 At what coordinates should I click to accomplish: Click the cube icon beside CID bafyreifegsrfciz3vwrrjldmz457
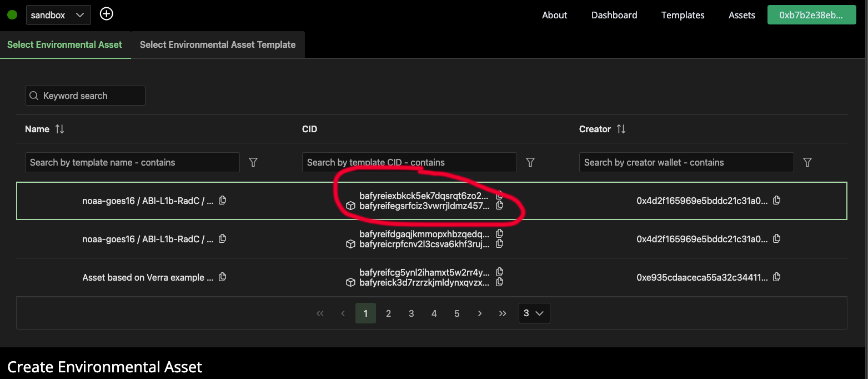click(350, 206)
